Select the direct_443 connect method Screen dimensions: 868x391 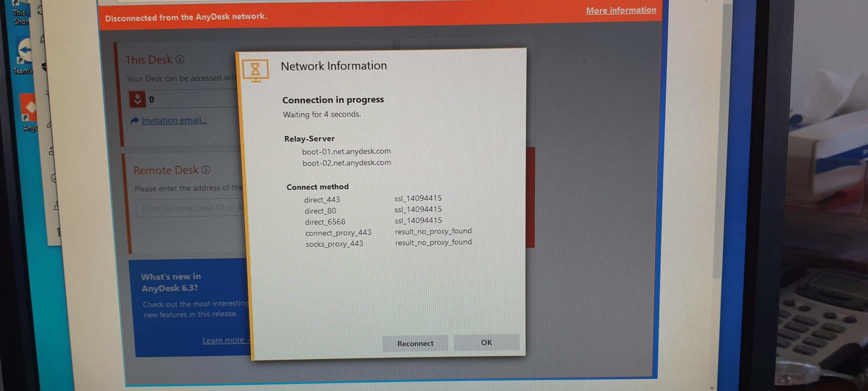click(322, 200)
